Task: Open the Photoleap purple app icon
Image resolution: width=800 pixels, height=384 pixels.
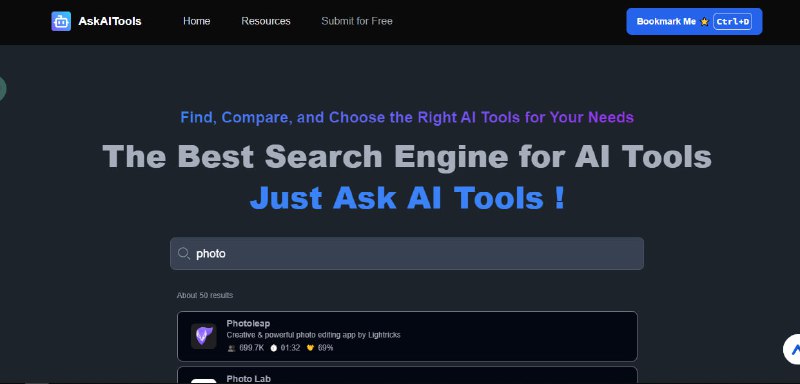Action: pos(204,336)
